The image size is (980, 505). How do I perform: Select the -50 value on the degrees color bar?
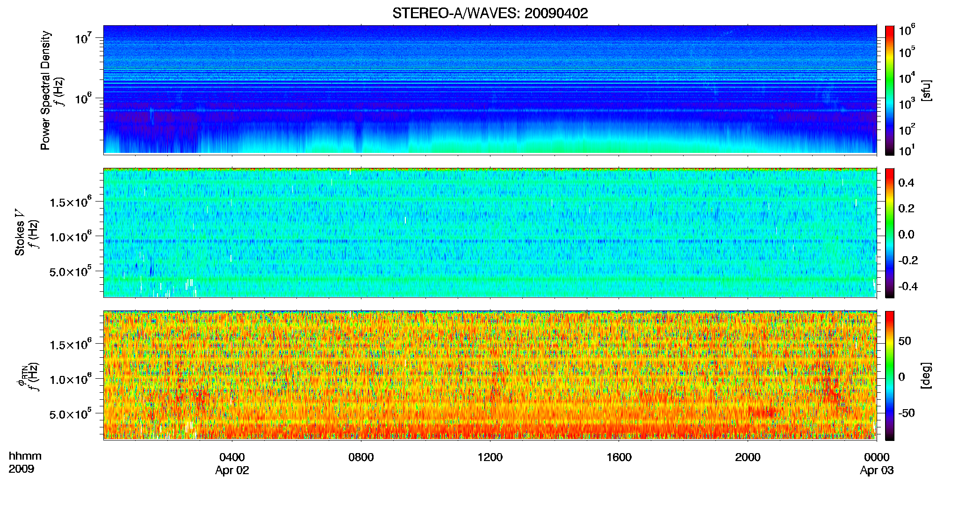[x=907, y=413]
